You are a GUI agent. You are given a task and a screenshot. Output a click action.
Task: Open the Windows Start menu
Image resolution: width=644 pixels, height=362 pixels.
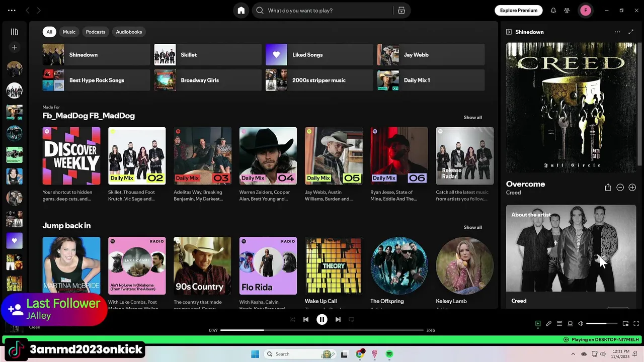click(255, 354)
